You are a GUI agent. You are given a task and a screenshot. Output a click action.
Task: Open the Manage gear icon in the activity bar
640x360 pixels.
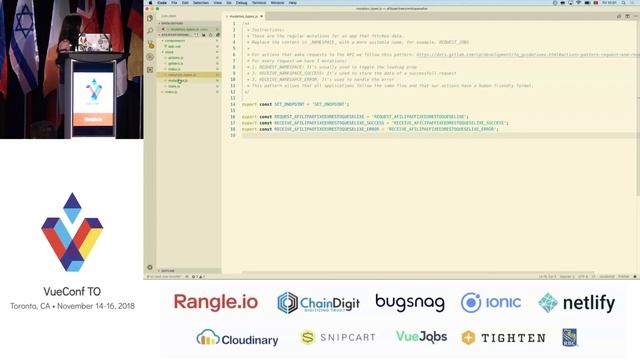150,267
